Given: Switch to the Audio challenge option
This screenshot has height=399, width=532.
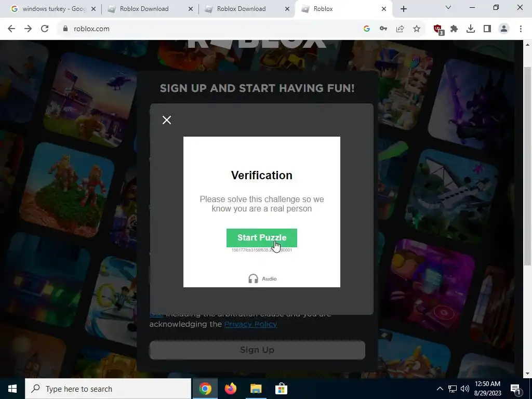Looking at the screenshot, I should coord(262,278).
